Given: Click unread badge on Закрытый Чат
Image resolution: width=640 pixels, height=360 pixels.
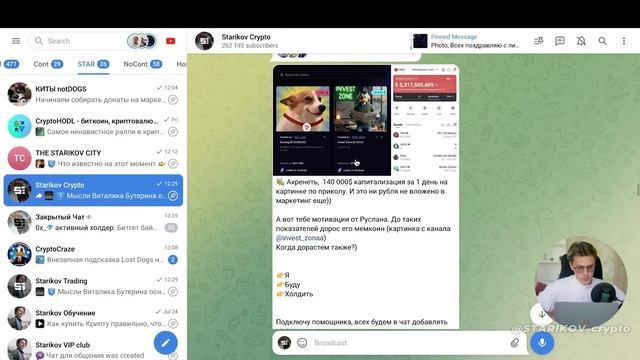Looking at the screenshot, I should point(171,228).
